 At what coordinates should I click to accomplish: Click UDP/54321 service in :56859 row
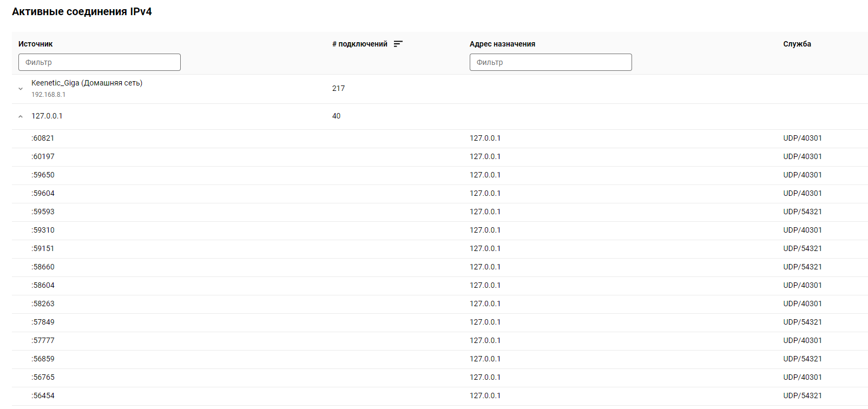[803, 359]
